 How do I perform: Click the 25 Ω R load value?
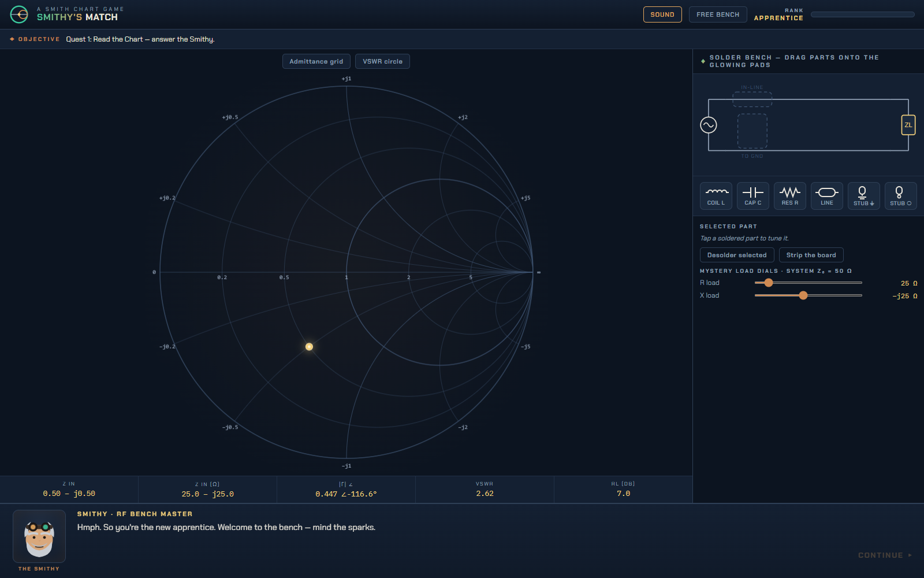point(909,283)
